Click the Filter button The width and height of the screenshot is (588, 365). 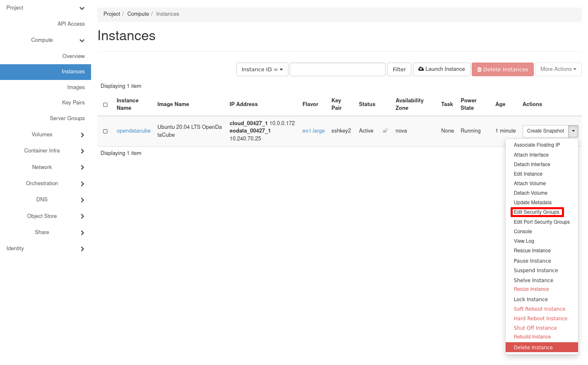(399, 70)
